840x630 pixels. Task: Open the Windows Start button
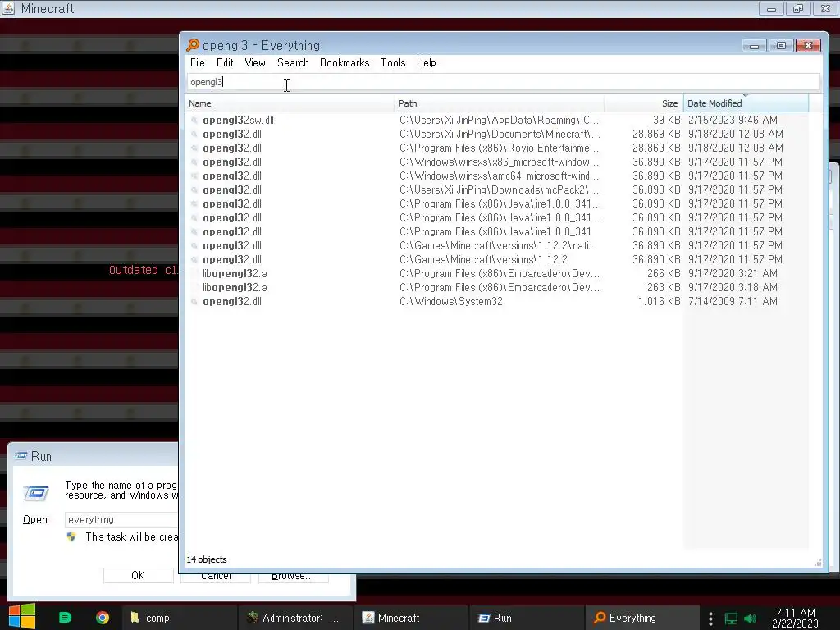(x=22, y=617)
